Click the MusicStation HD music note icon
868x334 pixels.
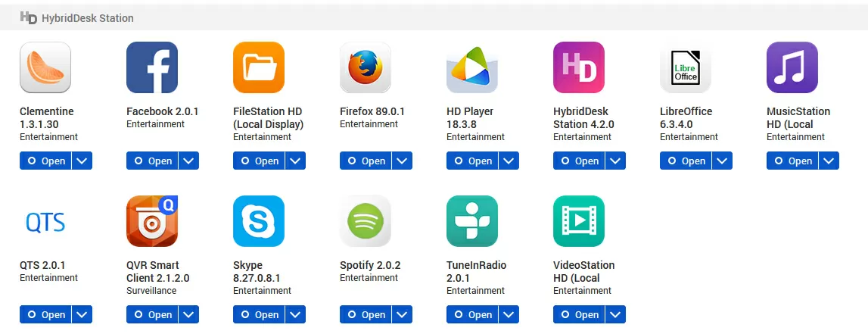792,67
